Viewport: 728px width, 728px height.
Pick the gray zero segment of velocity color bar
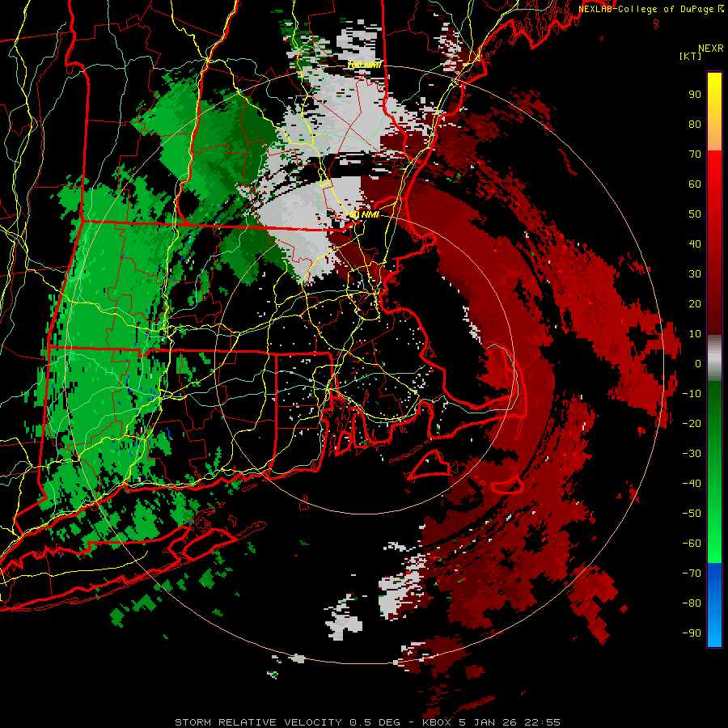[714, 359]
